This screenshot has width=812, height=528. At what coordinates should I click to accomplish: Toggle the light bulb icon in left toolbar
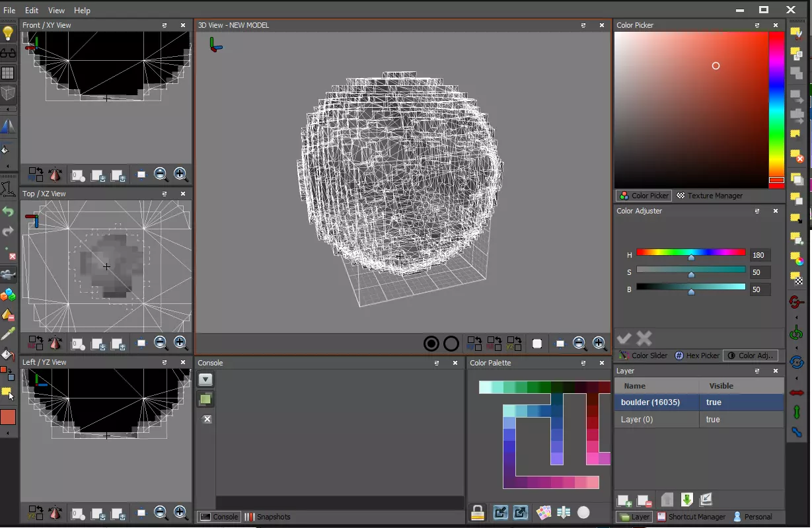pyautogui.click(x=8, y=33)
